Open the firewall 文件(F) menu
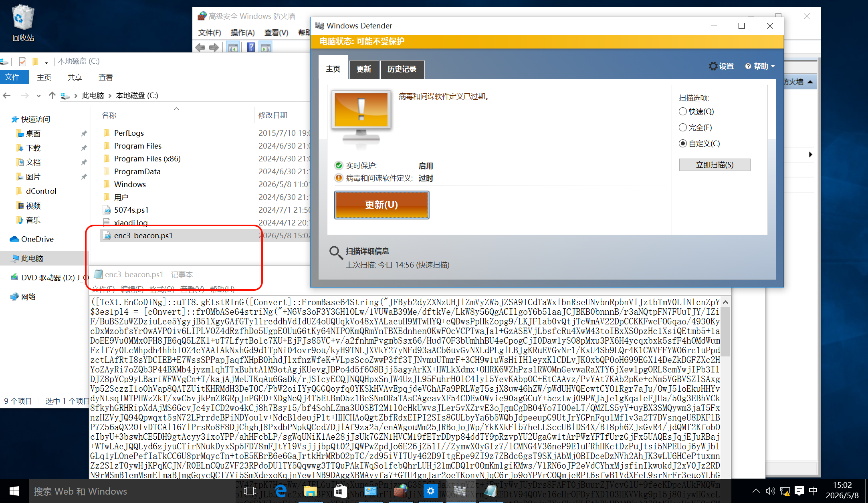Screen dimensions: 868x503 point(210,32)
